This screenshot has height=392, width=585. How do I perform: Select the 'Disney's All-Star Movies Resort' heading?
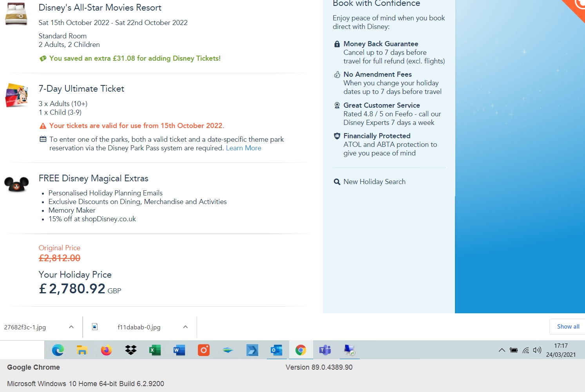[x=100, y=7]
